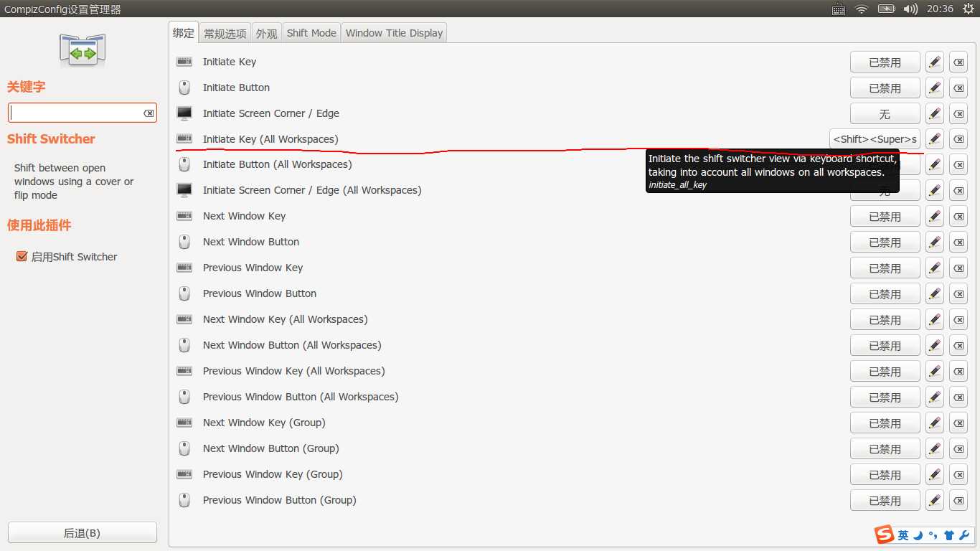Image resolution: width=980 pixels, height=551 pixels.
Task: Select the Initiate Key (All Workspaces) label
Action: coord(270,139)
